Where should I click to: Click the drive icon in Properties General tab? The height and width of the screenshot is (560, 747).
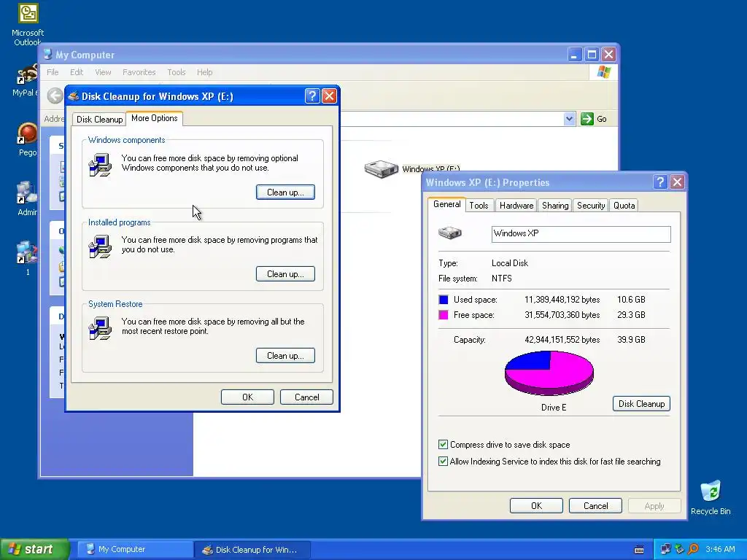(449, 233)
